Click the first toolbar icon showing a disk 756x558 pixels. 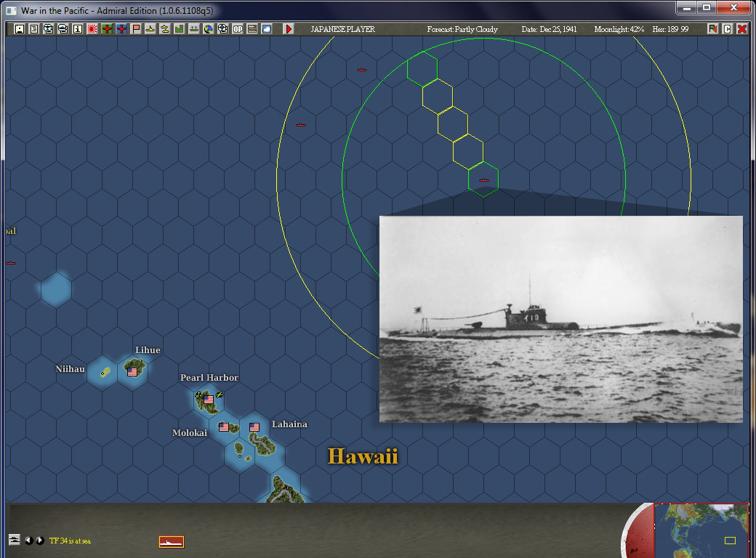coord(20,29)
